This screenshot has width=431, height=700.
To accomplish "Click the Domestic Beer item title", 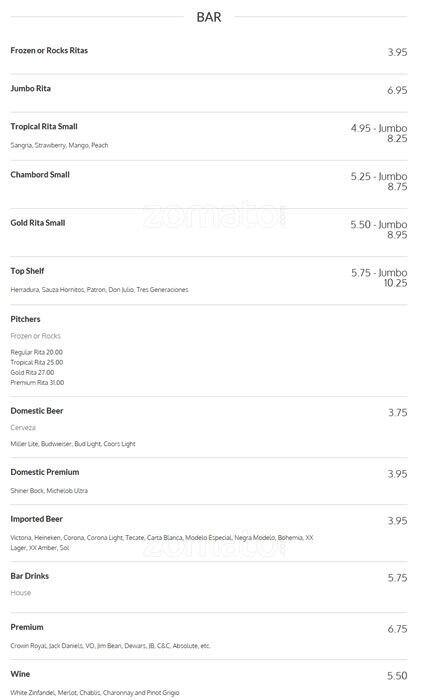I will [37, 411].
